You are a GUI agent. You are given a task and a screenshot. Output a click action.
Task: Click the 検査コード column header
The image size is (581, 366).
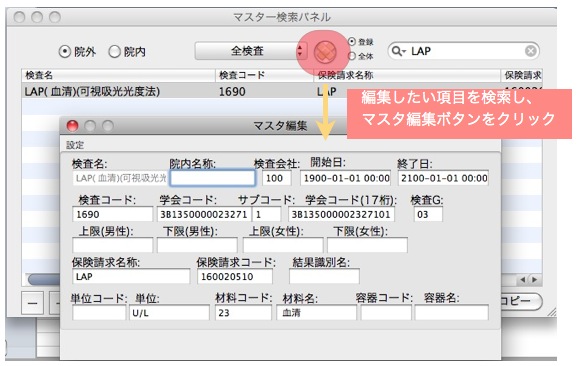coord(264,75)
